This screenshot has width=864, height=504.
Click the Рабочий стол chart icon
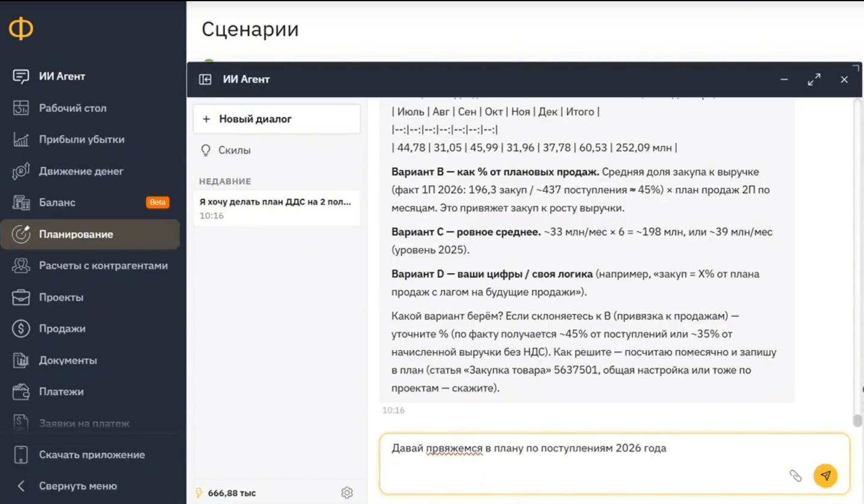coord(21,108)
